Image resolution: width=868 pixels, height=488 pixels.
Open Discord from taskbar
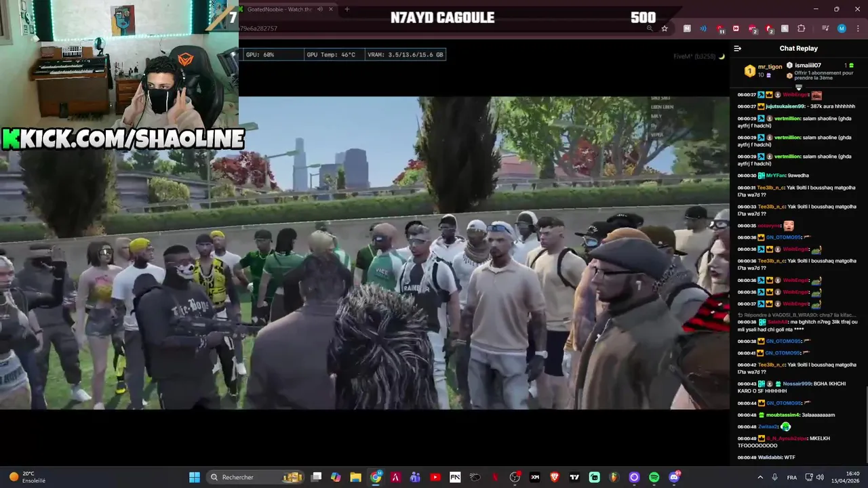[674, 477]
